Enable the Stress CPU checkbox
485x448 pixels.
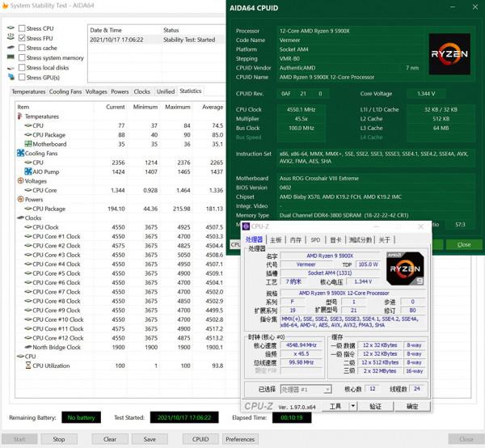pos(22,28)
